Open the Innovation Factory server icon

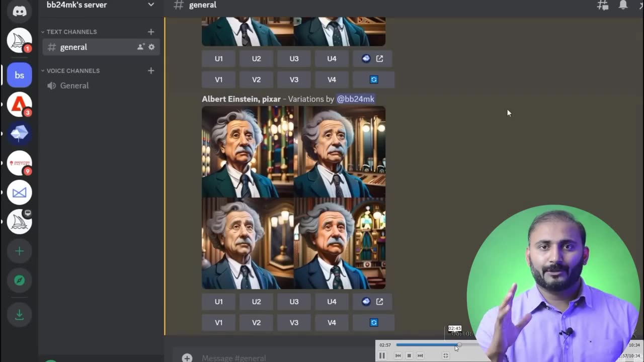[x=19, y=163]
